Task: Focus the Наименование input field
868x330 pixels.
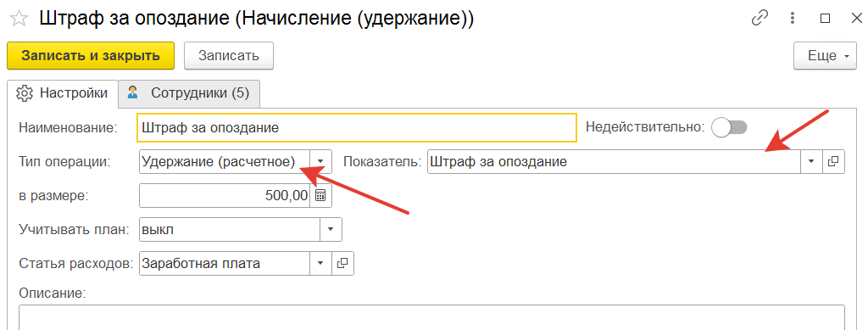Action: coord(357,128)
